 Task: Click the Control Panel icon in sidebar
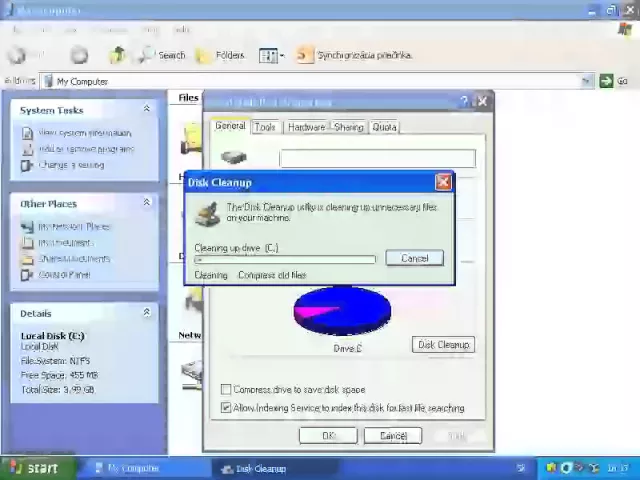27,275
